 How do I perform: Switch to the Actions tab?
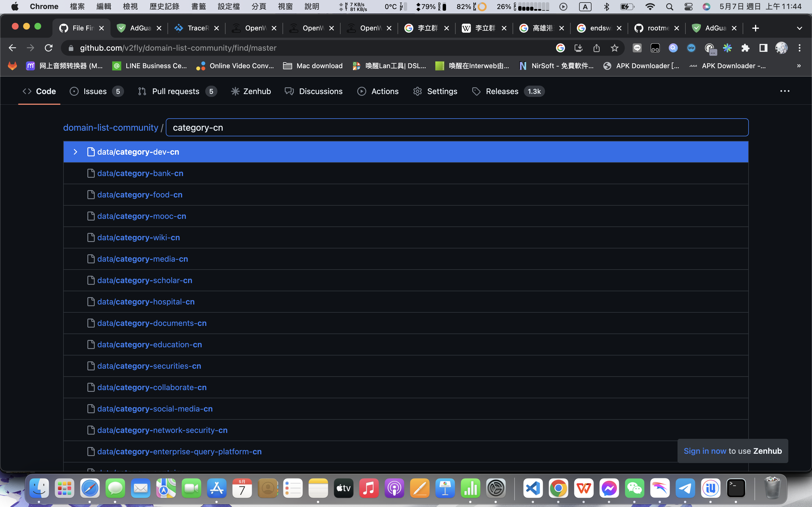point(385,91)
